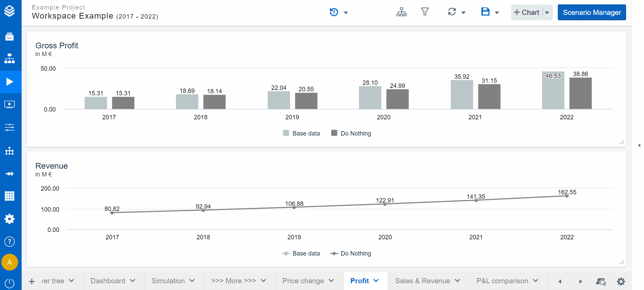Click the filter funnel icon
The image size is (644, 290).
point(425,12)
